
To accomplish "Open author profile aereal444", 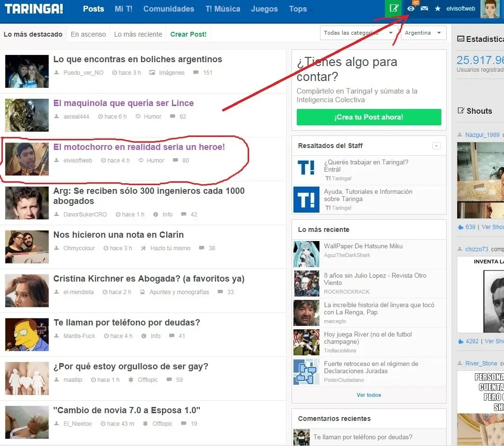I will 76,116.
